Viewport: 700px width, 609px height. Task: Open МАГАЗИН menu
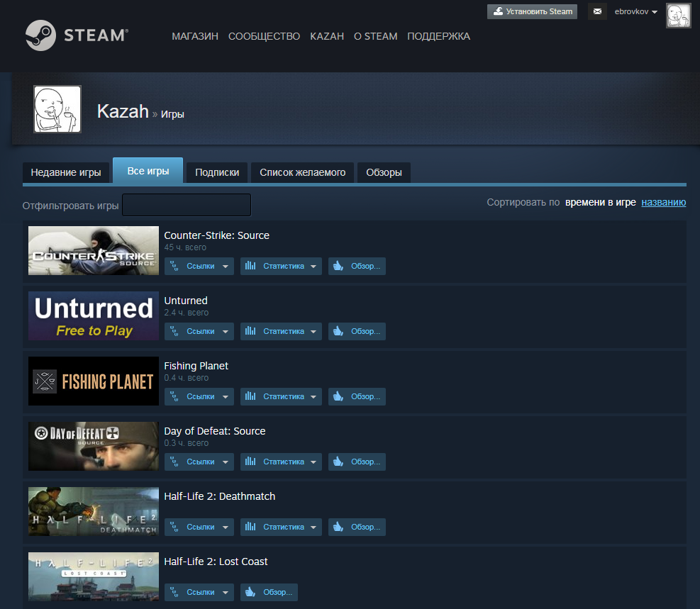click(x=195, y=36)
